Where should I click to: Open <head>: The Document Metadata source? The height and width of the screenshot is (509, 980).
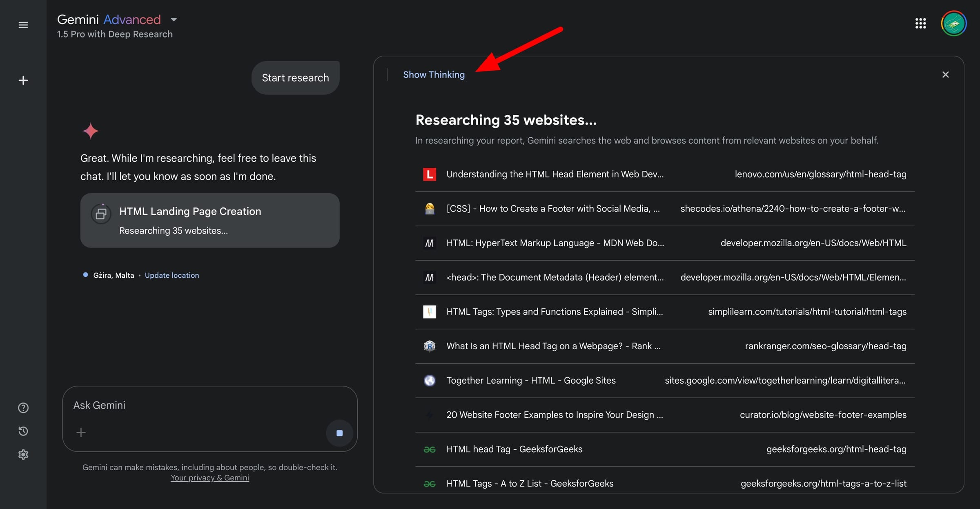click(x=555, y=277)
